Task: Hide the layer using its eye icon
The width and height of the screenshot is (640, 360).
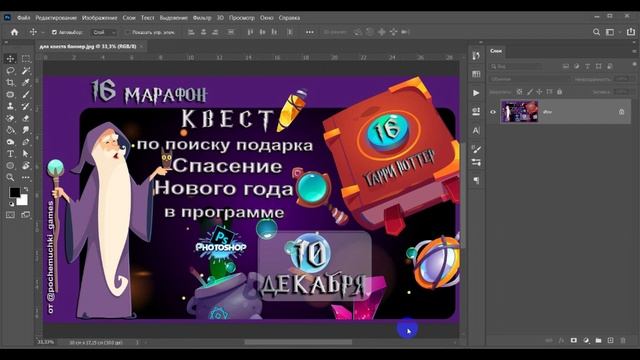Action: tap(493, 112)
